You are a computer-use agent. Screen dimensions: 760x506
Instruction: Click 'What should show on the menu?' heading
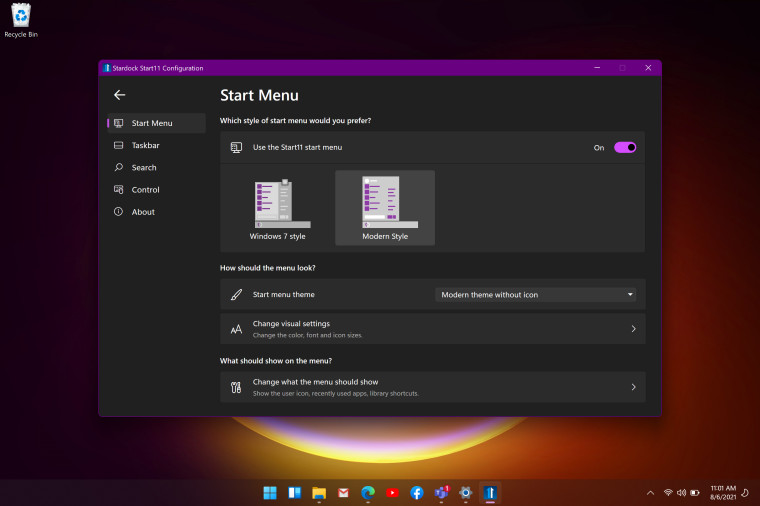[276, 361]
